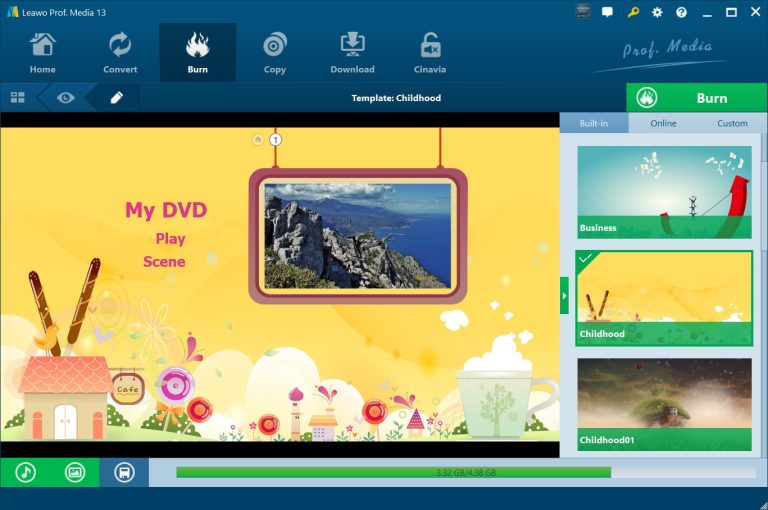The width and height of the screenshot is (768, 510).
Task: Open the Cinavia removal module
Action: pyautogui.click(x=430, y=53)
